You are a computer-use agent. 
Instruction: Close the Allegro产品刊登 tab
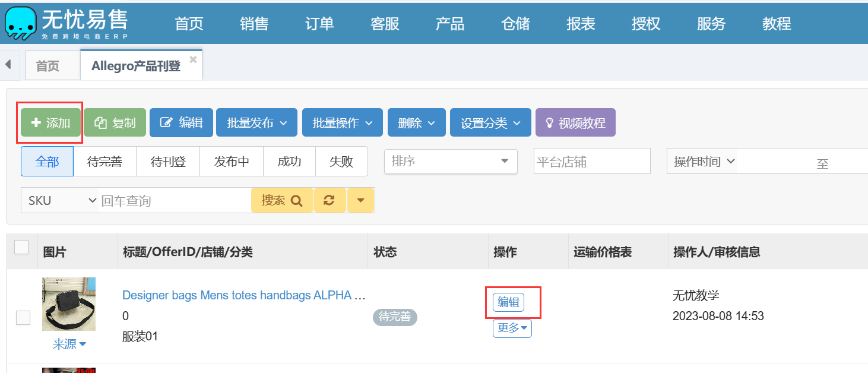point(193,59)
